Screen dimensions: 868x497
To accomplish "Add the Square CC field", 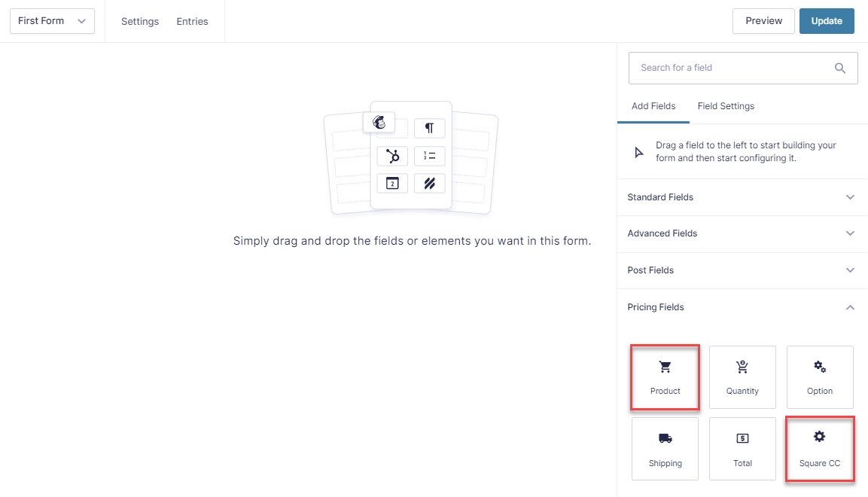I will pos(820,449).
